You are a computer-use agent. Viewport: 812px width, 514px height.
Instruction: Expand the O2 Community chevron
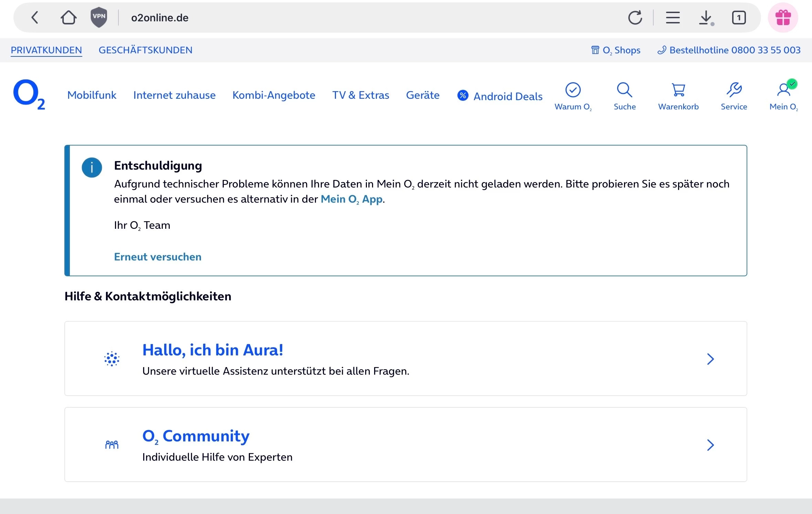tap(710, 445)
